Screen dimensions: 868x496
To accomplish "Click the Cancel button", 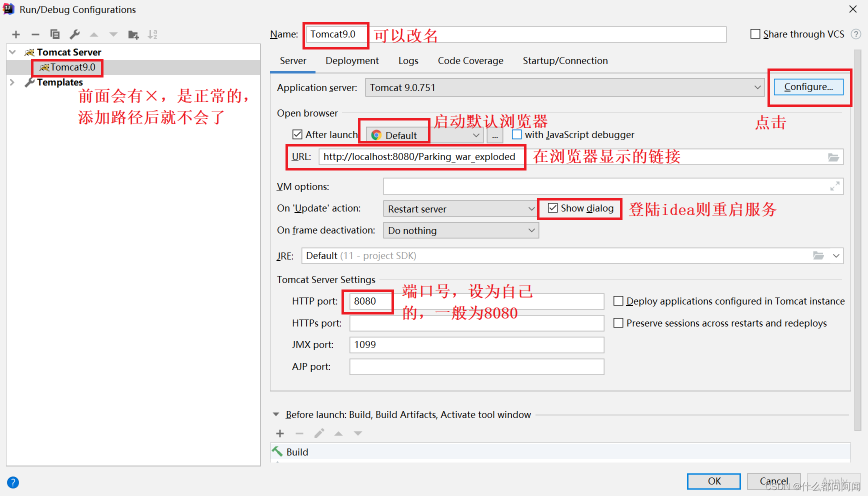I will point(773,481).
